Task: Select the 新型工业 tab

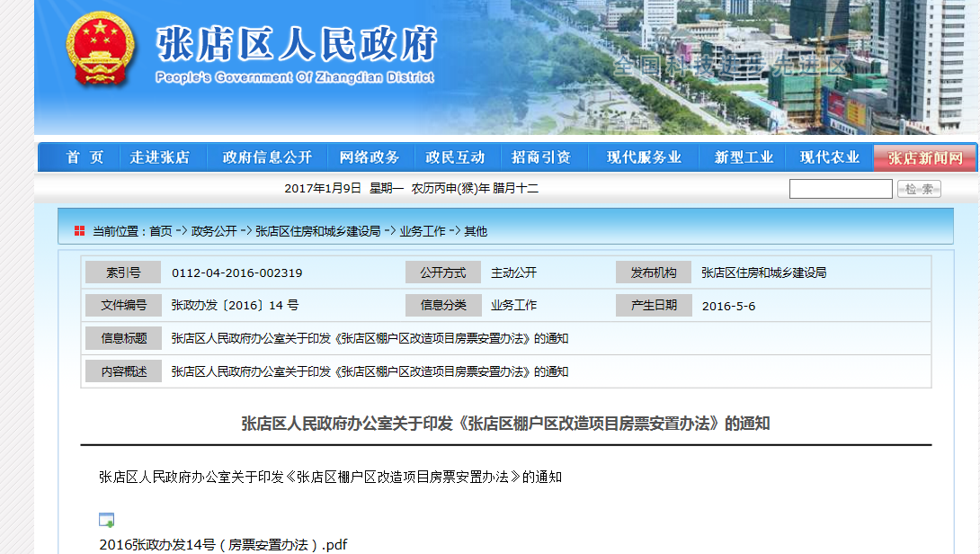Action: [744, 157]
